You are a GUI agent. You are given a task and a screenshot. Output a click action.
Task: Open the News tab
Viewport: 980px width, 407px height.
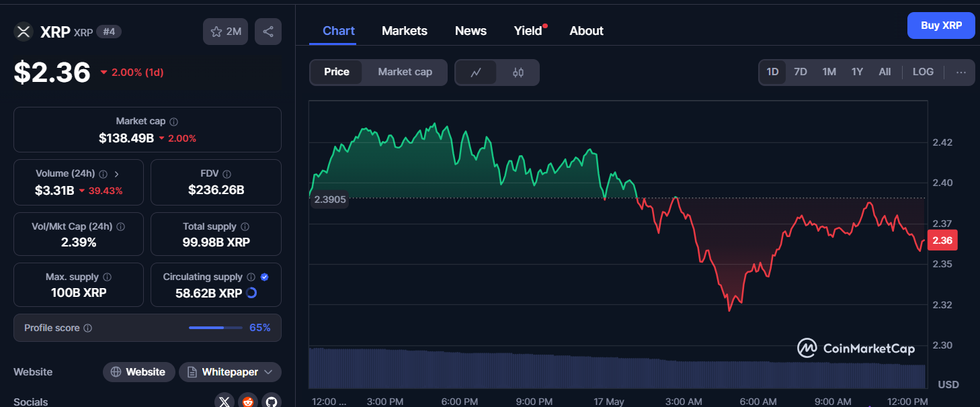point(471,31)
